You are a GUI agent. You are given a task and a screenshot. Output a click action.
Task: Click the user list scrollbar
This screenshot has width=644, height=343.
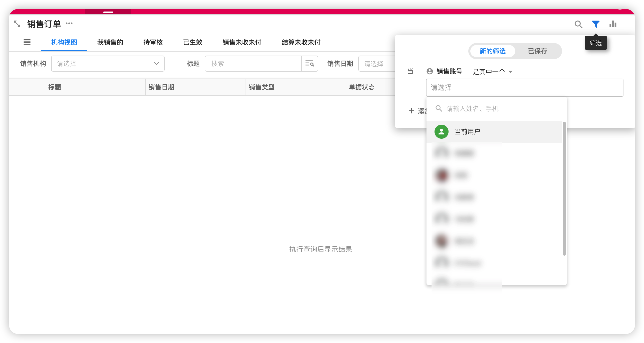click(x=564, y=188)
